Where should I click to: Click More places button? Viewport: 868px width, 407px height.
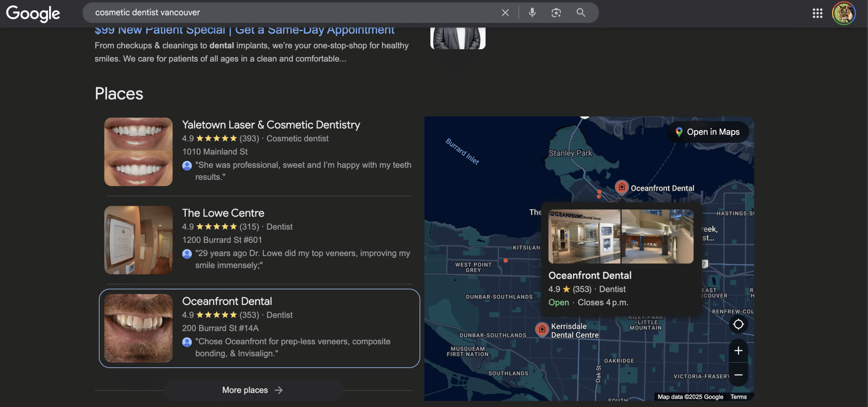[253, 390]
